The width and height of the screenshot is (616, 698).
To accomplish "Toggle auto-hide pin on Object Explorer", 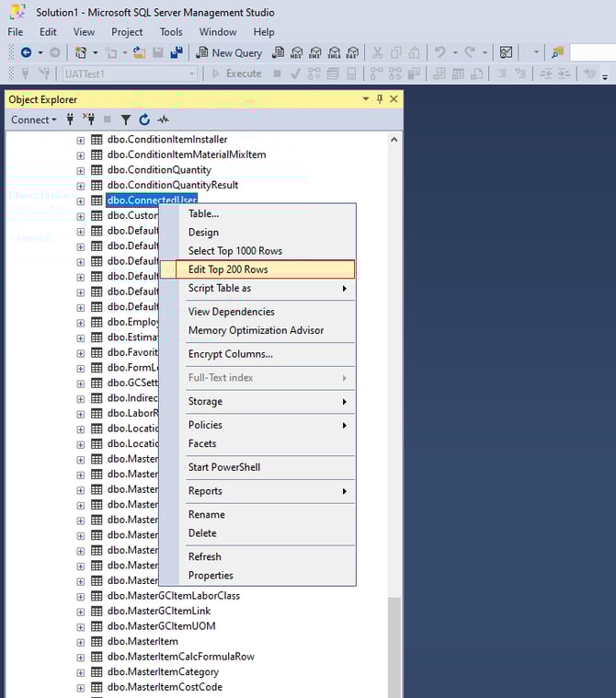I will point(380,99).
